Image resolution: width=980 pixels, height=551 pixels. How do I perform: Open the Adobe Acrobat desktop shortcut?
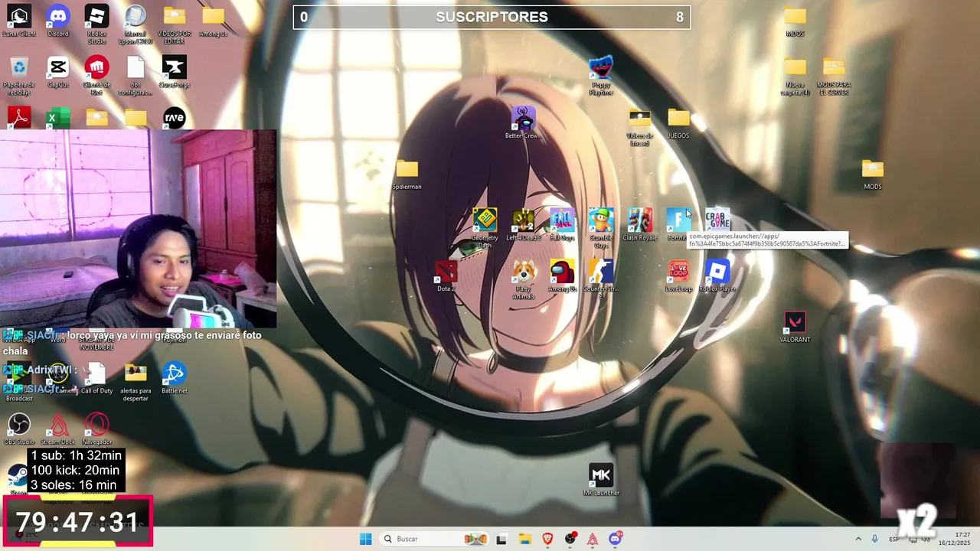pos(19,118)
